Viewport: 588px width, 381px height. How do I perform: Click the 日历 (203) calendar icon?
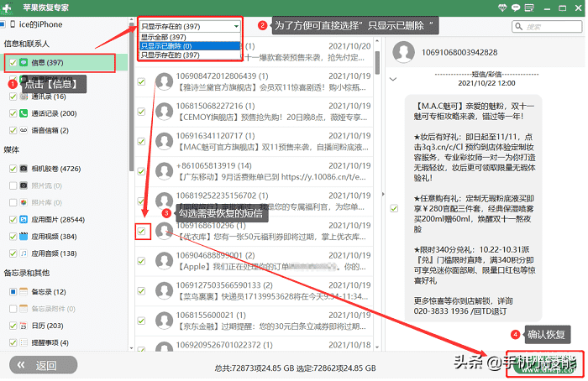[24, 326]
